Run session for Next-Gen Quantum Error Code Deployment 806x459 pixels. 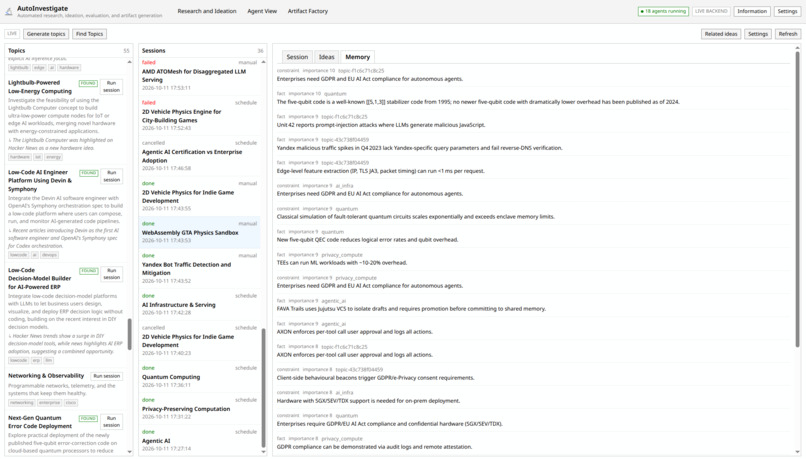(x=112, y=421)
